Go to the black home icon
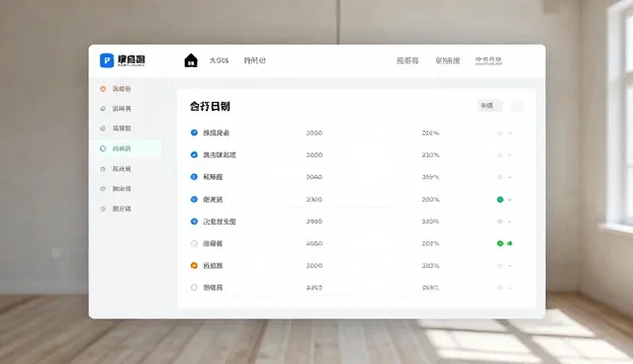Image resolution: width=633 pixels, height=364 pixels. click(191, 60)
